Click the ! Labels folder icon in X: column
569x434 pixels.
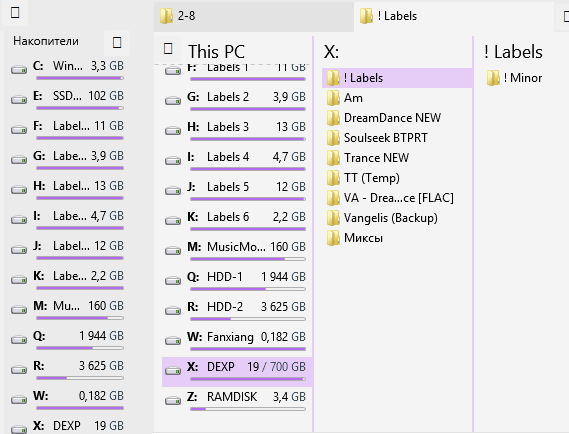(x=333, y=78)
